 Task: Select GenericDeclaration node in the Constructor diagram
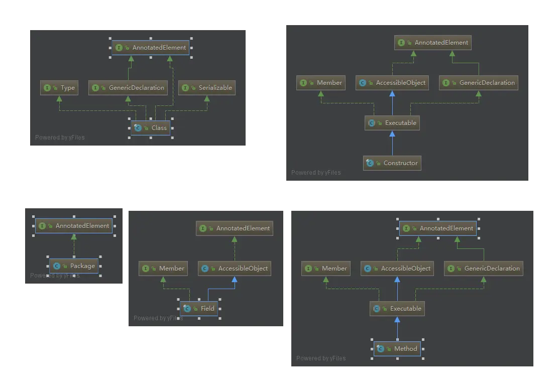point(479,83)
